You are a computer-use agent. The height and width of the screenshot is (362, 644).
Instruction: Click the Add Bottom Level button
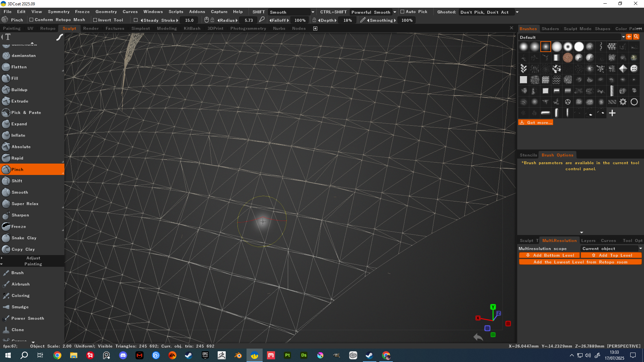(x=549, y=255)
